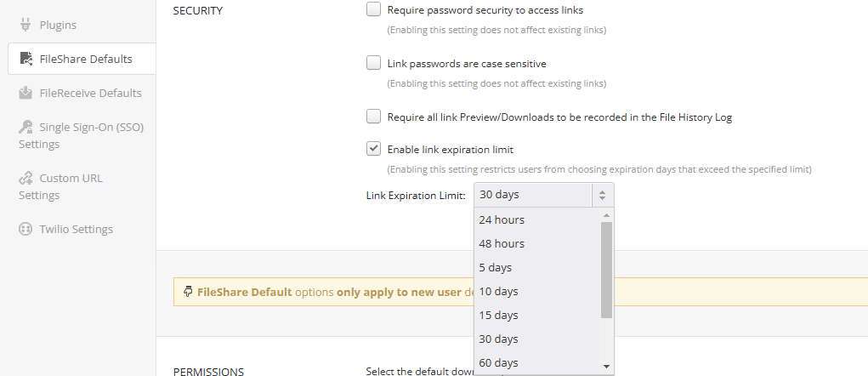Uncheck Enable link expiration limit
The width and height of the screenshot is (868, 376).
click(x=374, y=149)
